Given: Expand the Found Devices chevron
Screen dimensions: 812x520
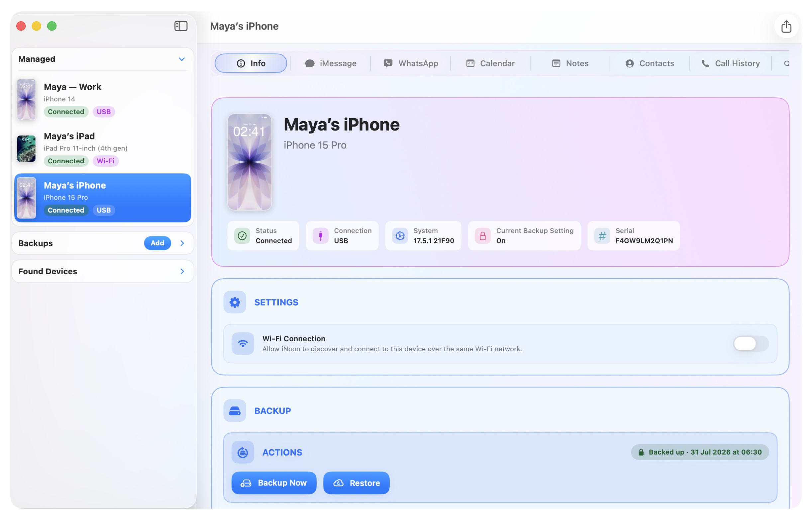Looking at the screenshot, I should 182,271.
